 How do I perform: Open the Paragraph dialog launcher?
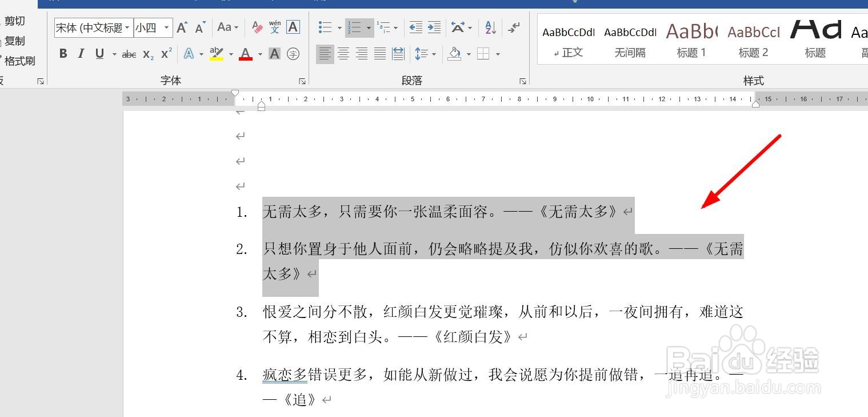523,81
